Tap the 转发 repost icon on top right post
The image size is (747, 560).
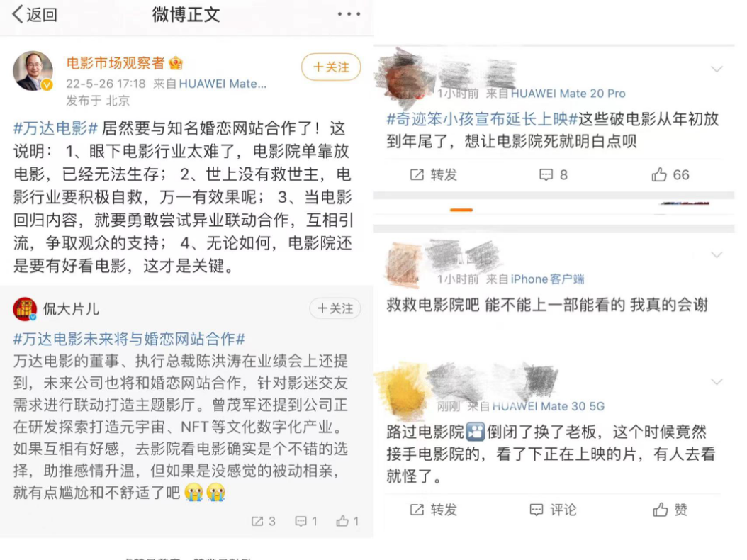[433, 175]
